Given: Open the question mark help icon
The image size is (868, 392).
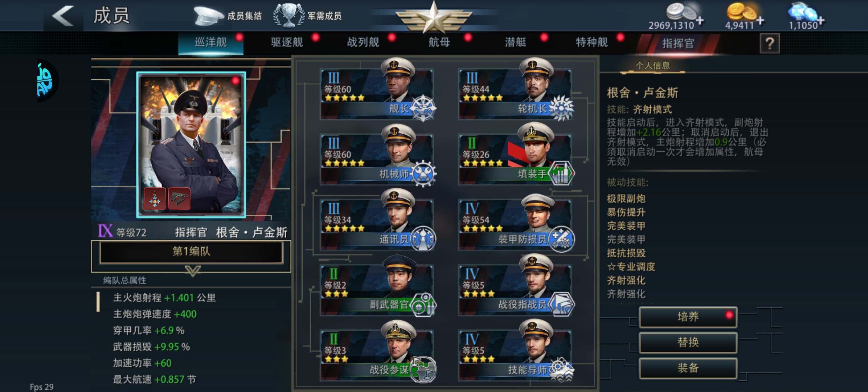Looking at the screenshot, I should 769,44.
